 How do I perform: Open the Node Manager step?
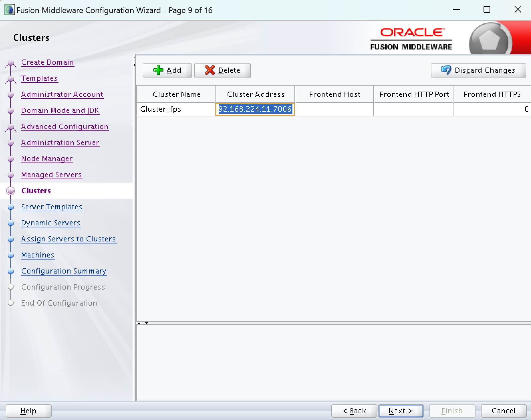(47, 159)
